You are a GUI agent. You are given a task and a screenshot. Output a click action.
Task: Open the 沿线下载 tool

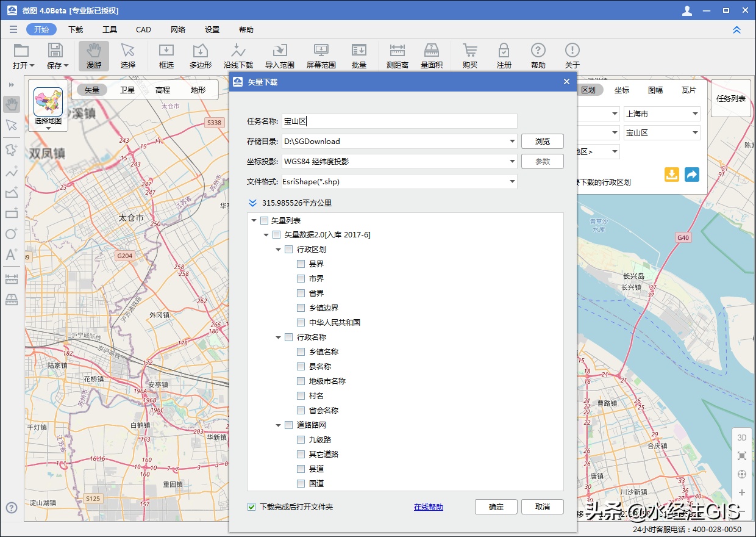point(238,56)
